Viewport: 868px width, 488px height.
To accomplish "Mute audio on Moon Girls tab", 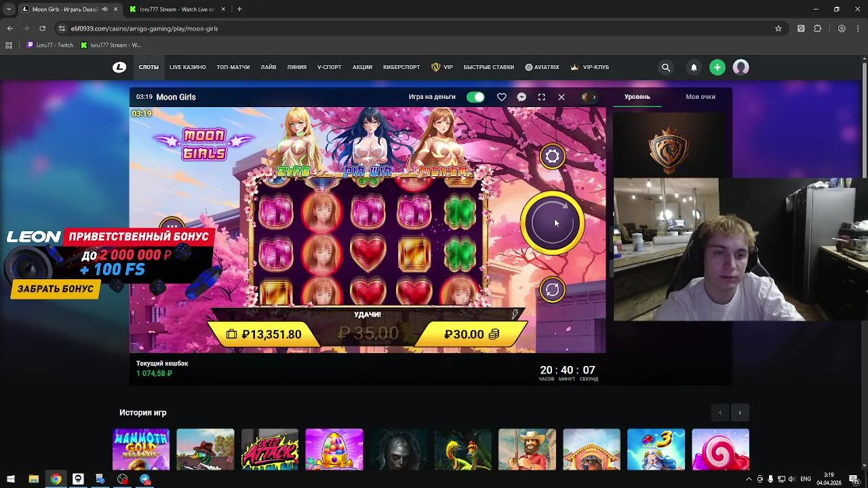I will [104, 9].
